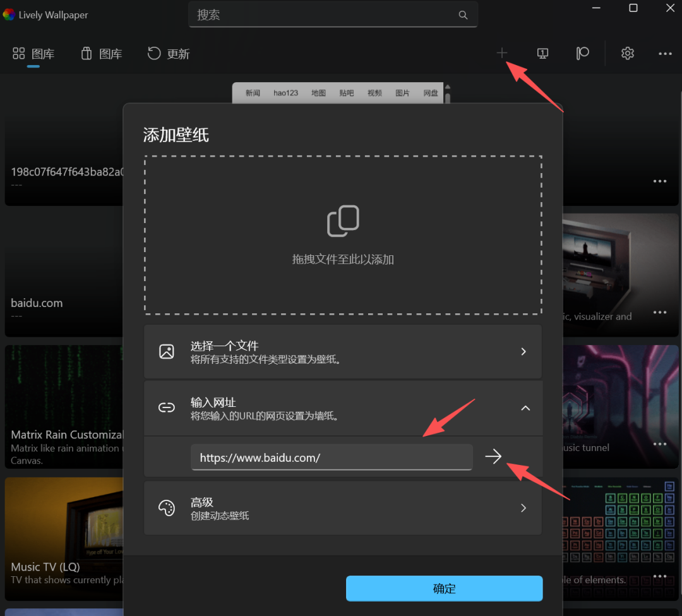Open the ellipsis more-options menu

pos(666,53)
